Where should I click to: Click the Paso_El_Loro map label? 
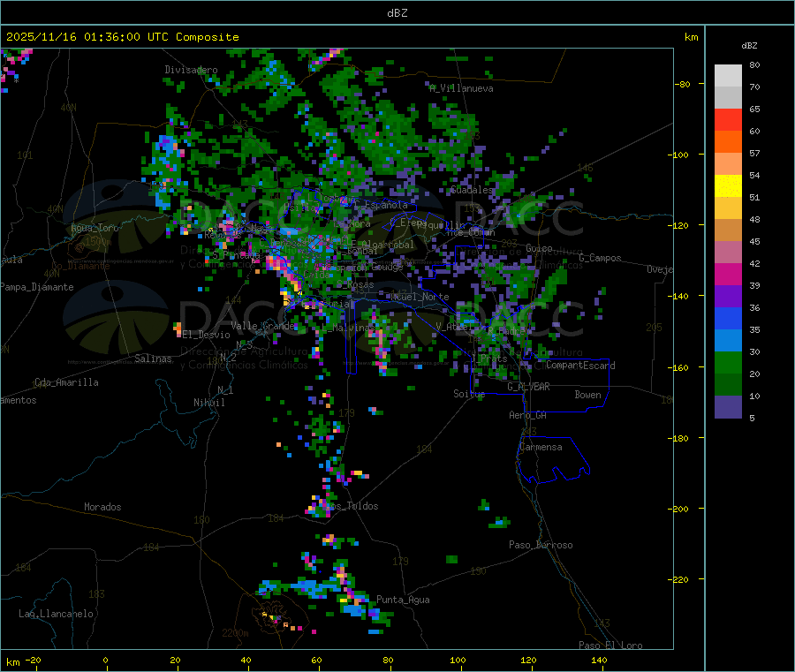click(x=611, y=646)
